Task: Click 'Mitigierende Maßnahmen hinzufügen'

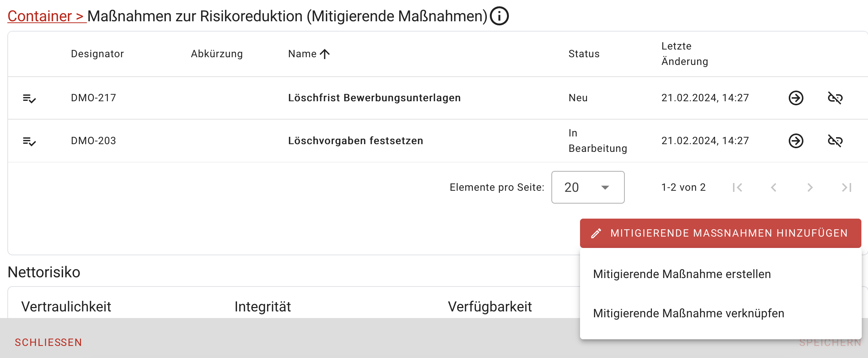Action: click(720, 233)
